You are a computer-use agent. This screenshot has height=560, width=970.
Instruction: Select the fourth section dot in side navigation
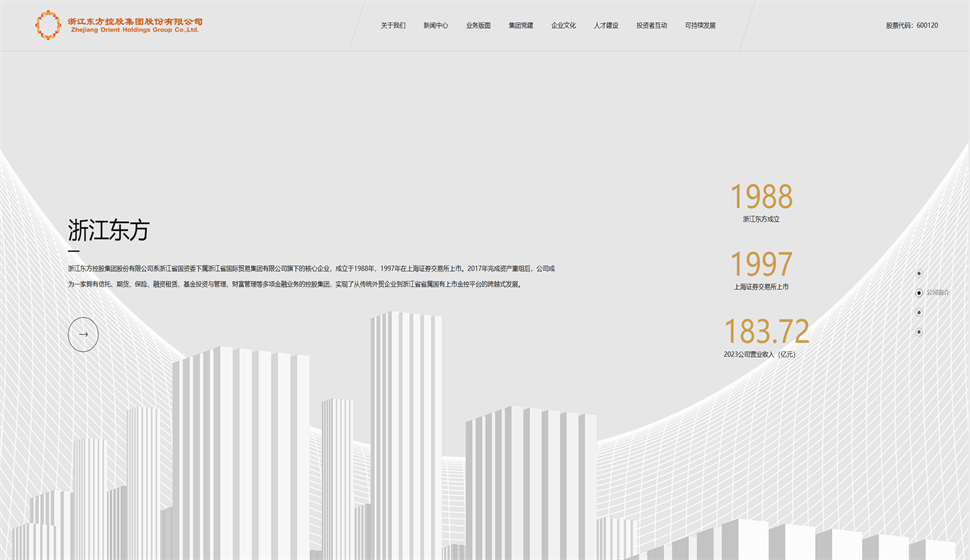[919, 331]
